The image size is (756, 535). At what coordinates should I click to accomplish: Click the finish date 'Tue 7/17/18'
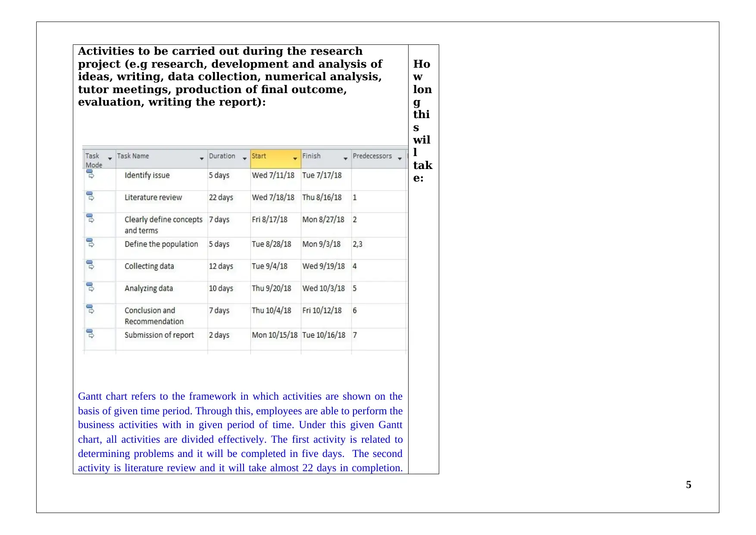(322, 175)
